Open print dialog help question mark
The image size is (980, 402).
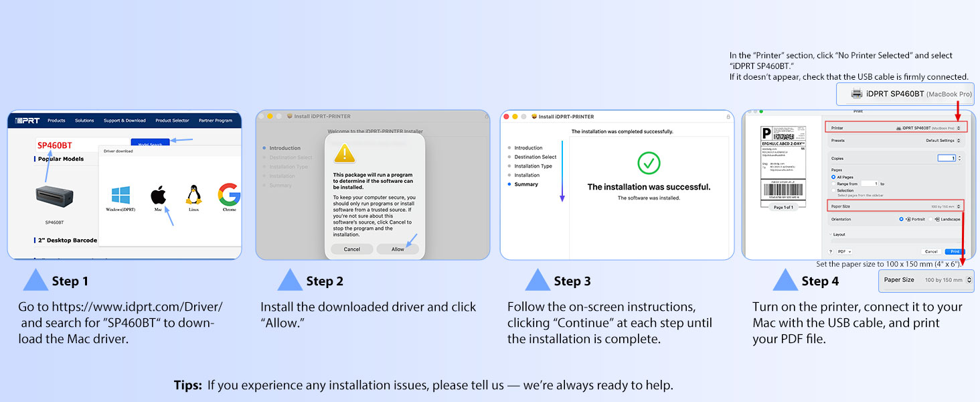point(831,251)
